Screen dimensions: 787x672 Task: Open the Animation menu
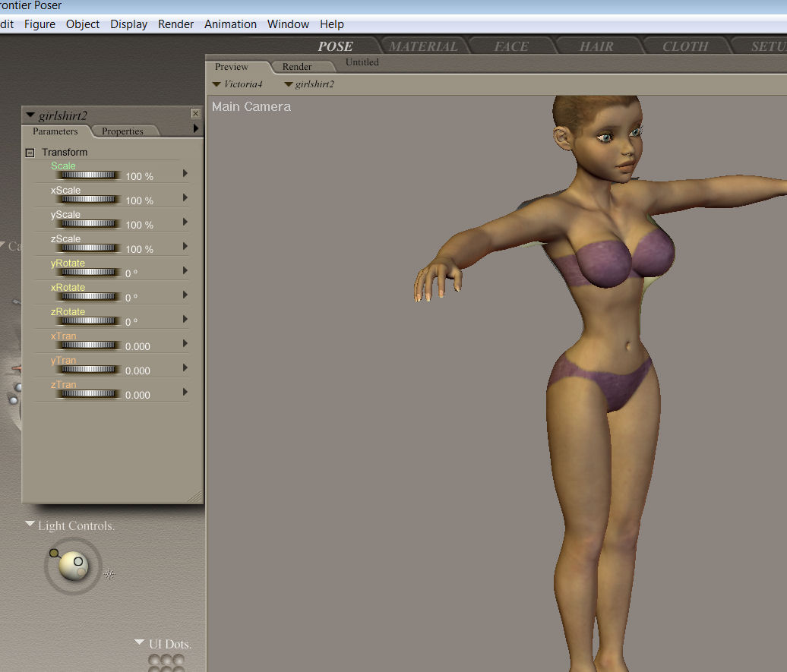pos(230,24)
